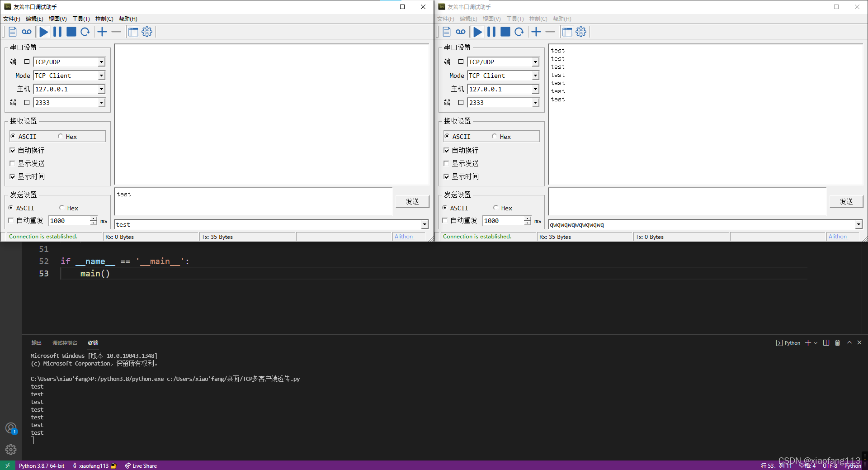Enable 自动重发 checkbox in left window
Viewport: 868px width, 470px height.
(x=11, y=220)
